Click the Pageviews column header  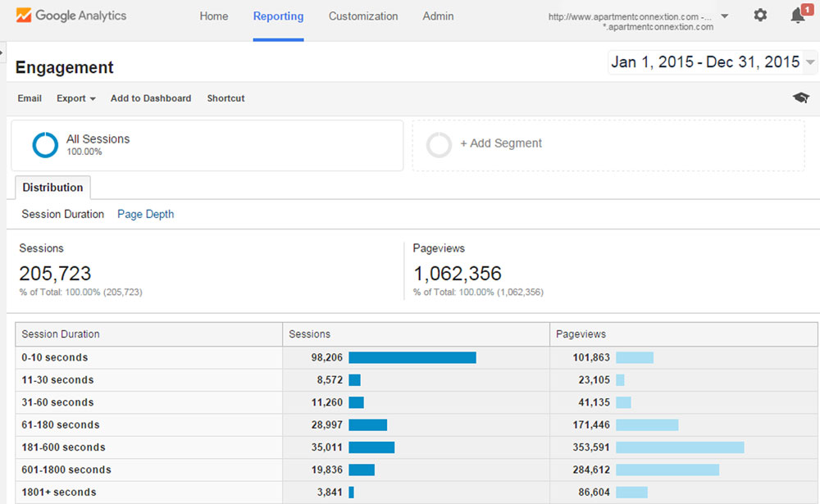pos(581,334)
